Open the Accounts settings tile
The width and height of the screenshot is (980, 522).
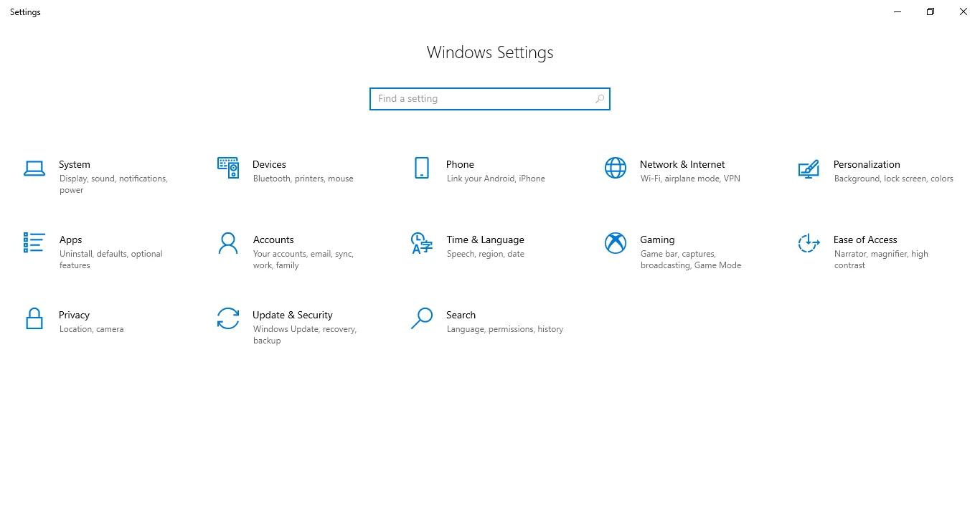(273, 239)
